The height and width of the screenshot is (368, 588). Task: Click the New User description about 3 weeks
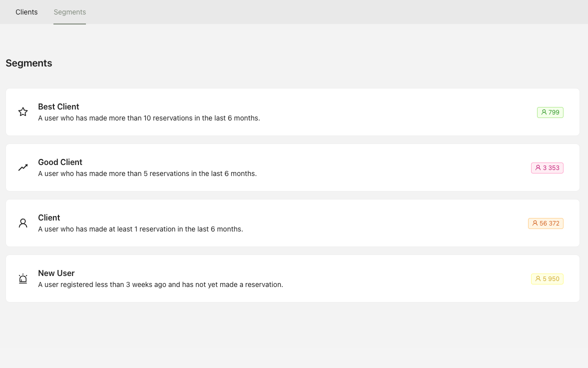click(160, 284)
